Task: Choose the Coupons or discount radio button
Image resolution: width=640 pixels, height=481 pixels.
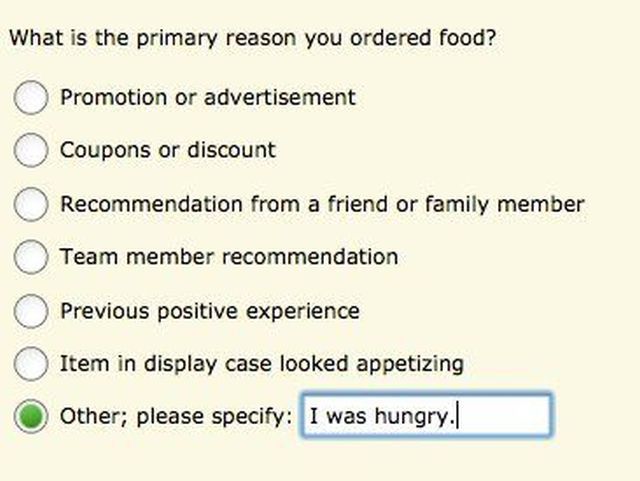Action: (32, 150)
